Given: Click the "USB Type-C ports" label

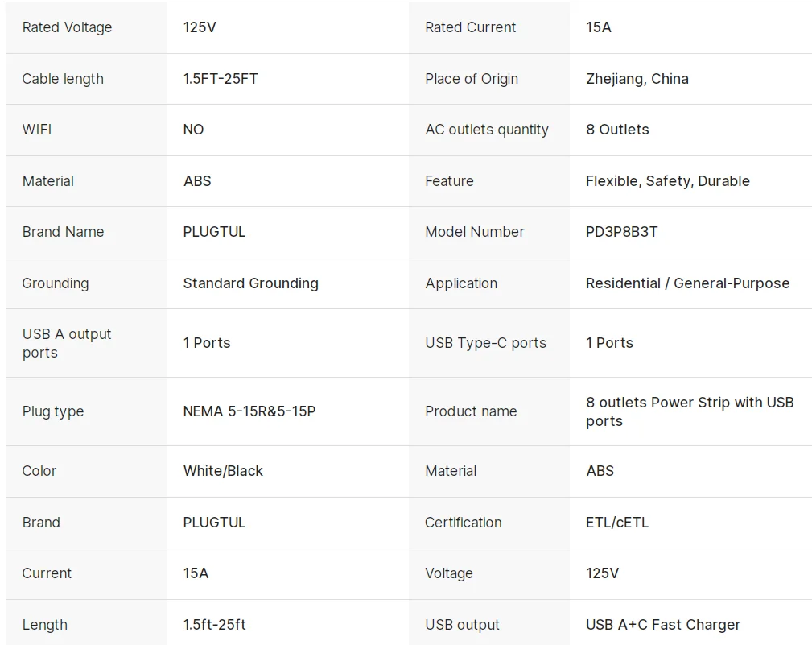Looking at the screenshot, I should tap(485, 343).
